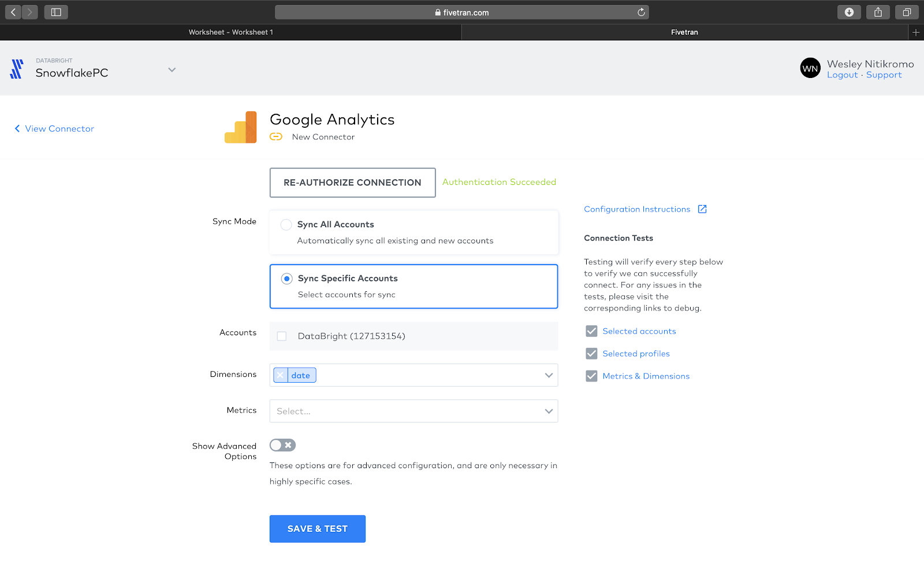The width and height of the screenshot is (924, 578).
Task: Open the Metrics & Dimensions test link
Action: 646,376
